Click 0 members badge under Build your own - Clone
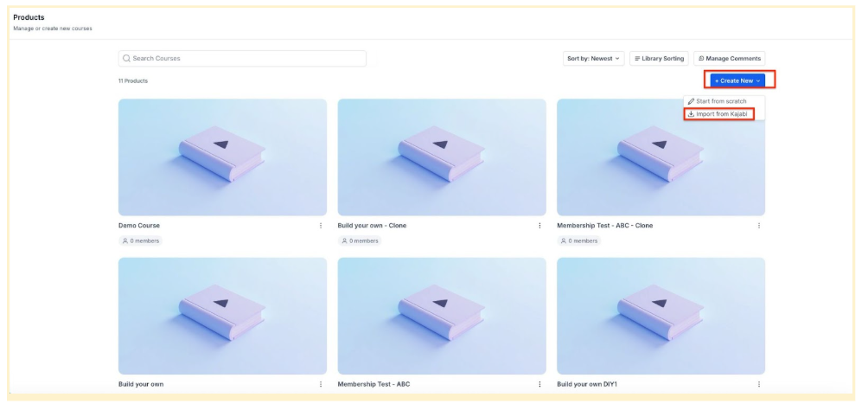Image resolution: width=868 pixels, height=410 pixels. coord(360,241)
